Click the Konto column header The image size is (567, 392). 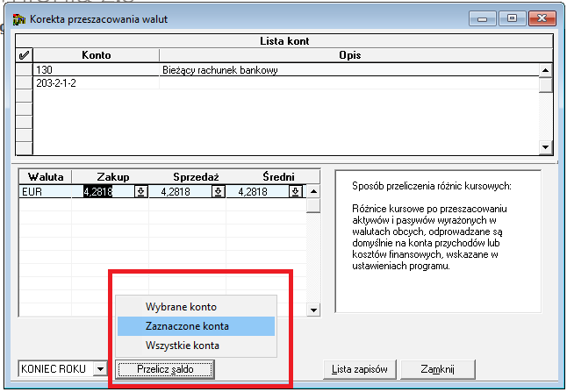(97, 55)
